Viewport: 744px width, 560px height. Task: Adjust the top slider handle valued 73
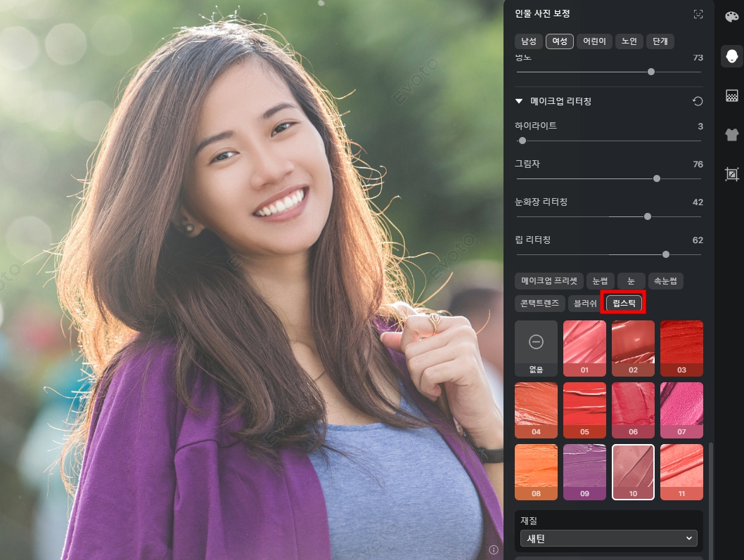tap(651, 72)
